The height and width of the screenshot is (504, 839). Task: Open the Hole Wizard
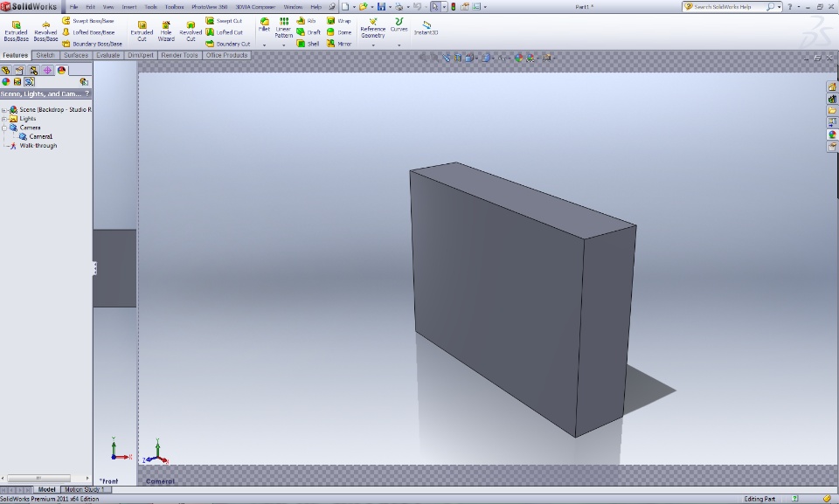click(166, 31)
